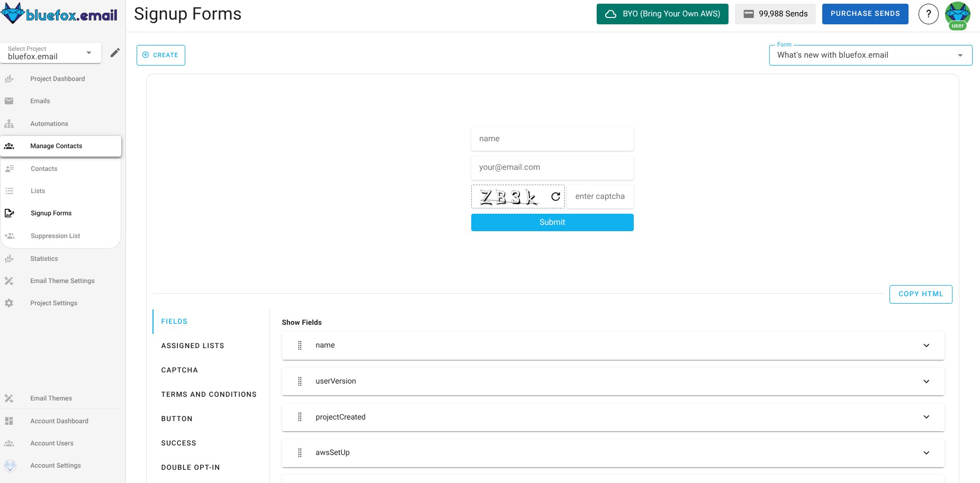Open the Suppression List icon
This screenshot has height=483, width=980.
(10, 235)
